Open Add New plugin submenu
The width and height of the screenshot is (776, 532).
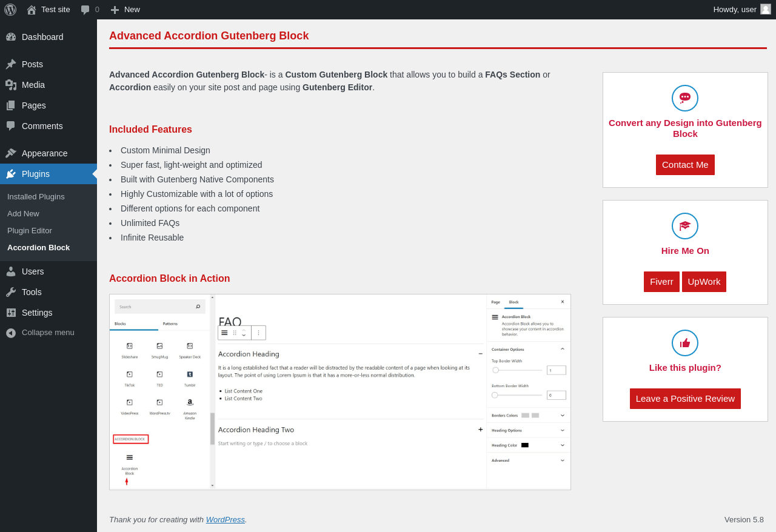pos(23,213)
